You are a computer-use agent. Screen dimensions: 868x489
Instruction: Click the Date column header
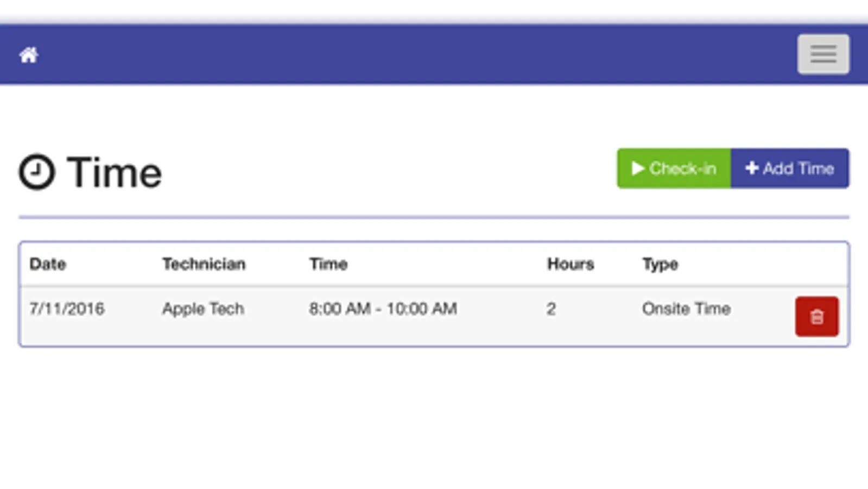(x=48, y=264)
